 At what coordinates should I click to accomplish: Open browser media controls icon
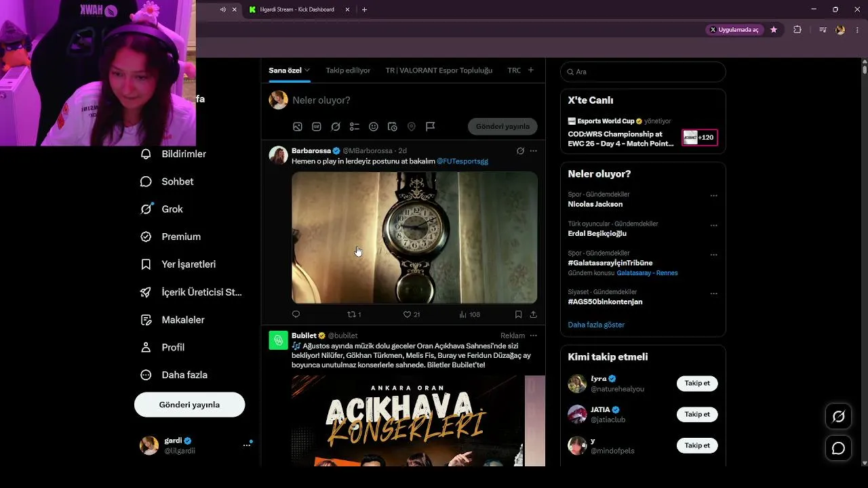tap(823, 30)
